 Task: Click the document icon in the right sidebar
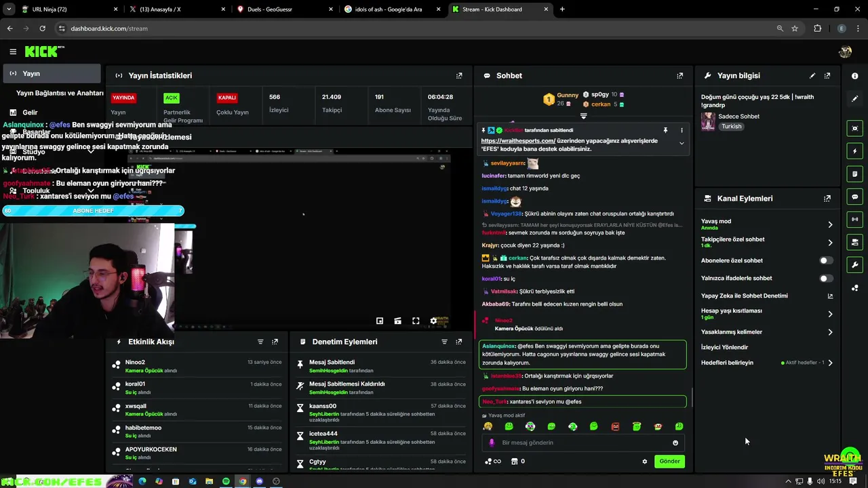(x=854, y=174)
